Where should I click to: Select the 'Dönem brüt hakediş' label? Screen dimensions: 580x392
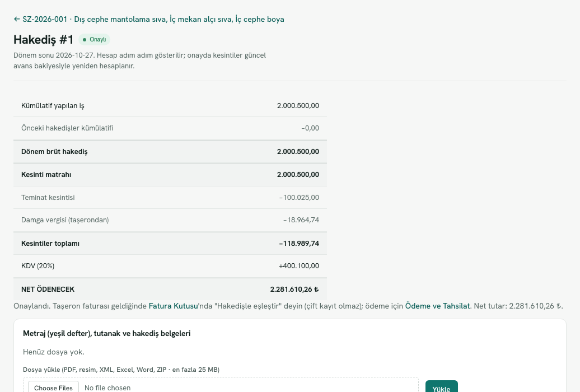pos(54,152)
